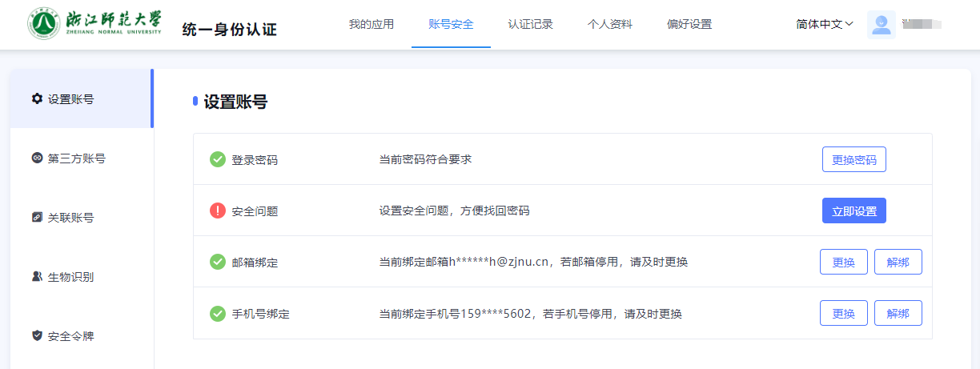The width and height of the screenshot is (980, 369).
Task: Click the green check icon beside 邮箱绑定
Action: pos(218,262)
